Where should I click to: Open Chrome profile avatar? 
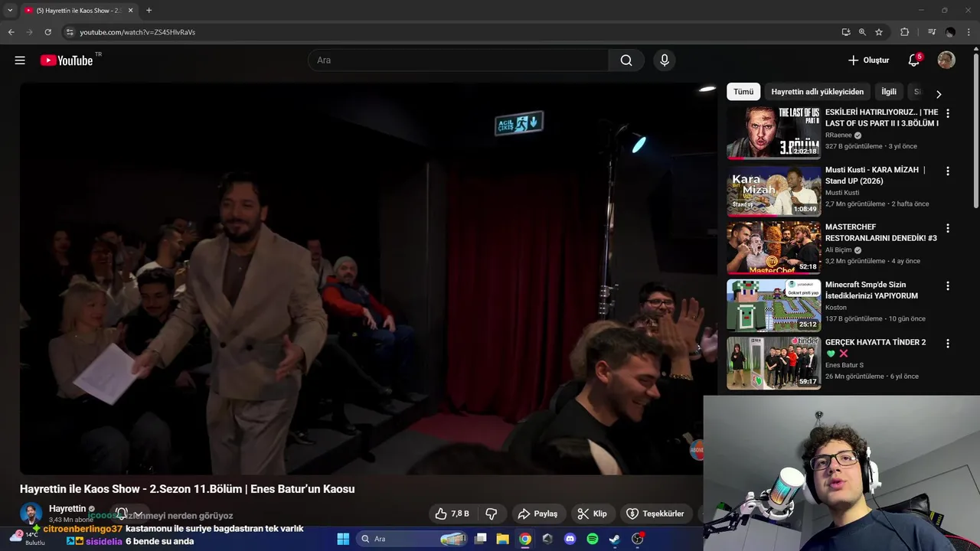950,32
